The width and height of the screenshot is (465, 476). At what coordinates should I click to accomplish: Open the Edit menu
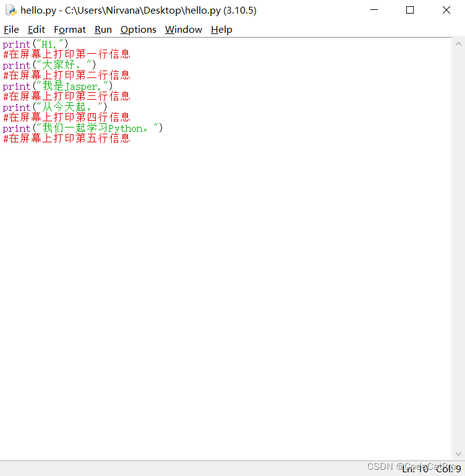tap(36, 30)
